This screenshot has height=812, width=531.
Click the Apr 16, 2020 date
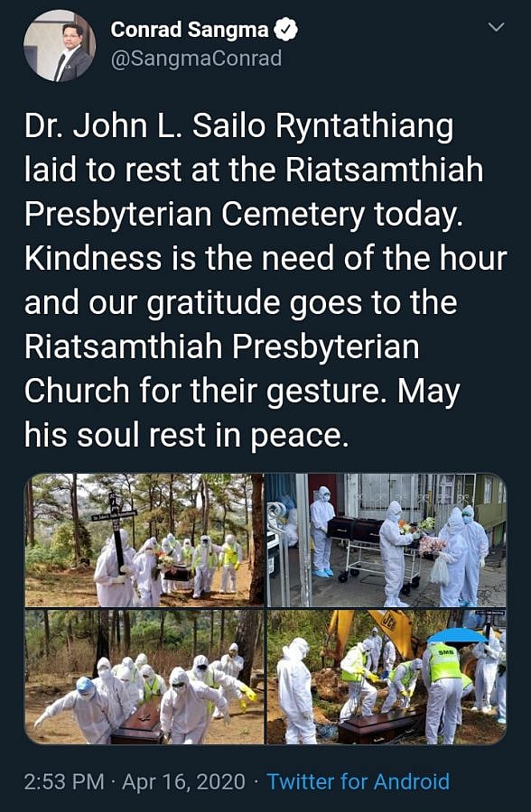[x=183, y=781]
